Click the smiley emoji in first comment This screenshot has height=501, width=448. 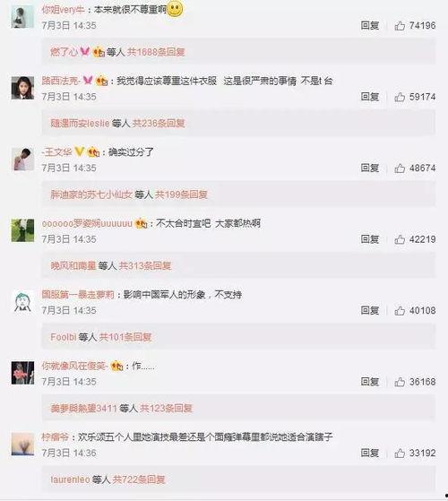pyautogui.click(x=175, y=9)
